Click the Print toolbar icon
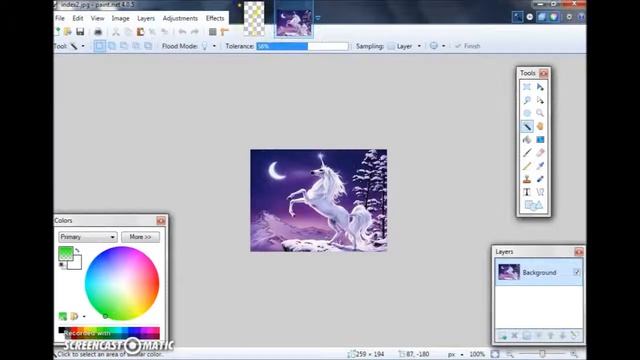Image resolution: width=640 pixels, height=360 pixels. [98, 32]
